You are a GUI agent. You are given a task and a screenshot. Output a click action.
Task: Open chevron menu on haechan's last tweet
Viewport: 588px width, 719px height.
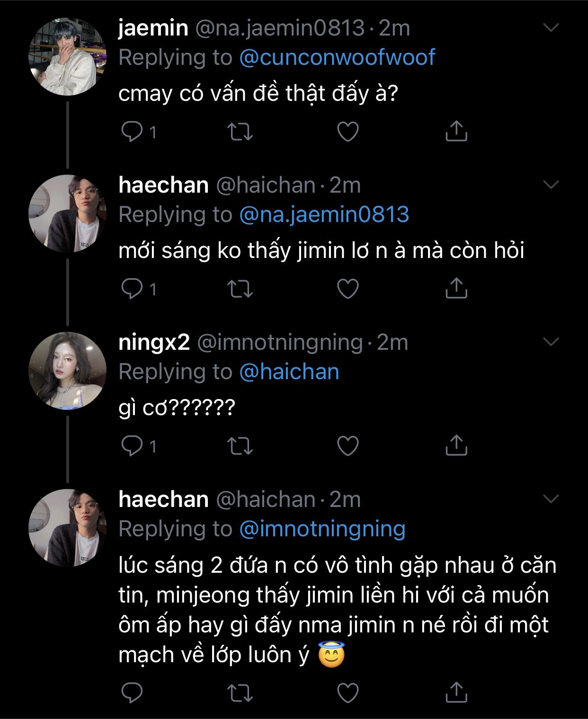click(552, 498)
